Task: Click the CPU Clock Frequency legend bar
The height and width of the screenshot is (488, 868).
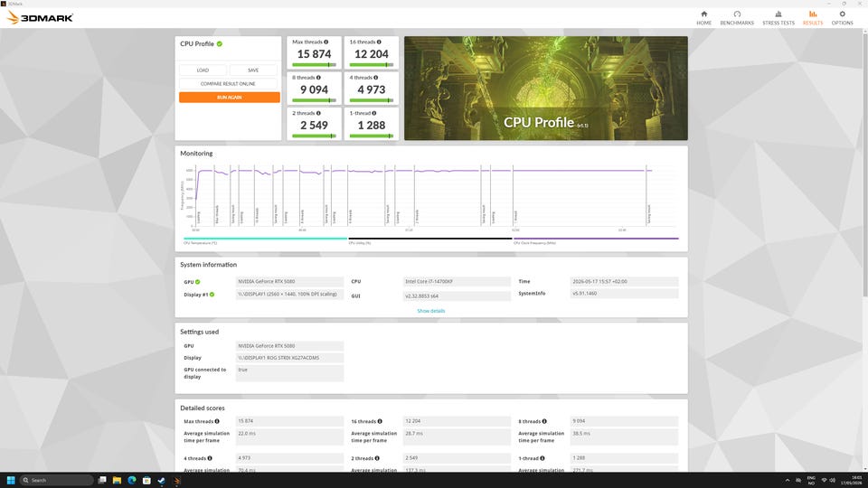Action: pos(596,239)
